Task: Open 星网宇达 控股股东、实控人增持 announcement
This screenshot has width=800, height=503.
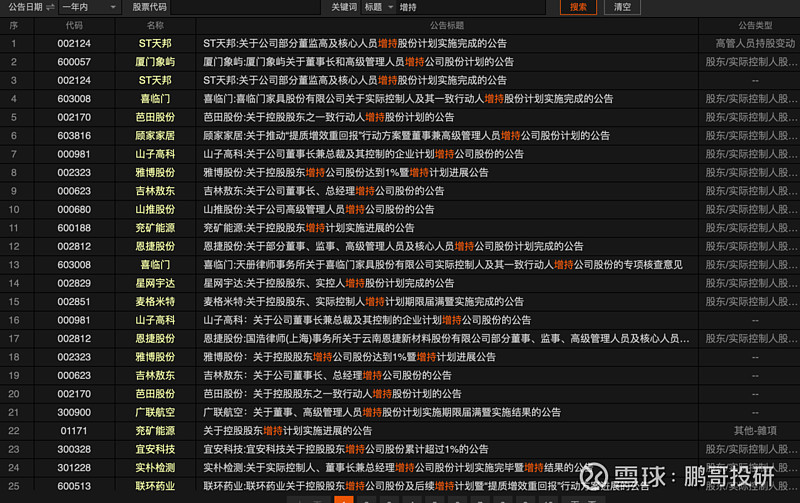Action: [x=329, y=283]
